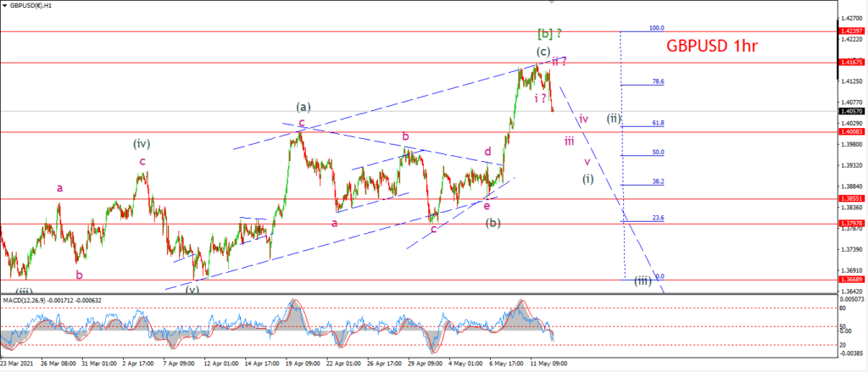868x372 pixels.
Task: Select the red GBPUSD 1hr text label
Action: coord(711,47)
